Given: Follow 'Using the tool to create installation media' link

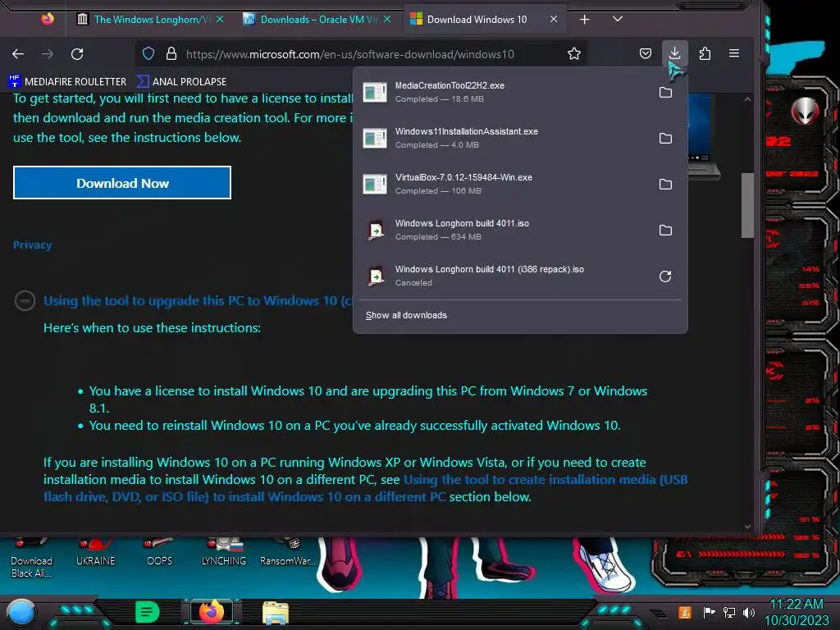Looking at the screenshot, I should pyautogui.click(x=365, y=488).
